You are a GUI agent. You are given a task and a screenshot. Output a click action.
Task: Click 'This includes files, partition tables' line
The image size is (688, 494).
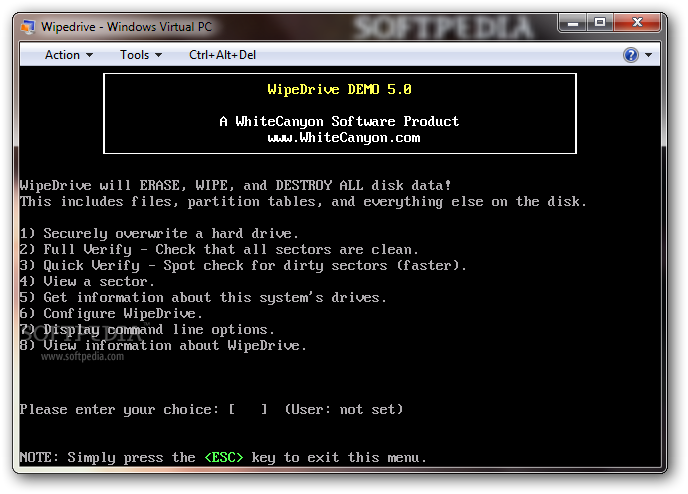[303, 202]
